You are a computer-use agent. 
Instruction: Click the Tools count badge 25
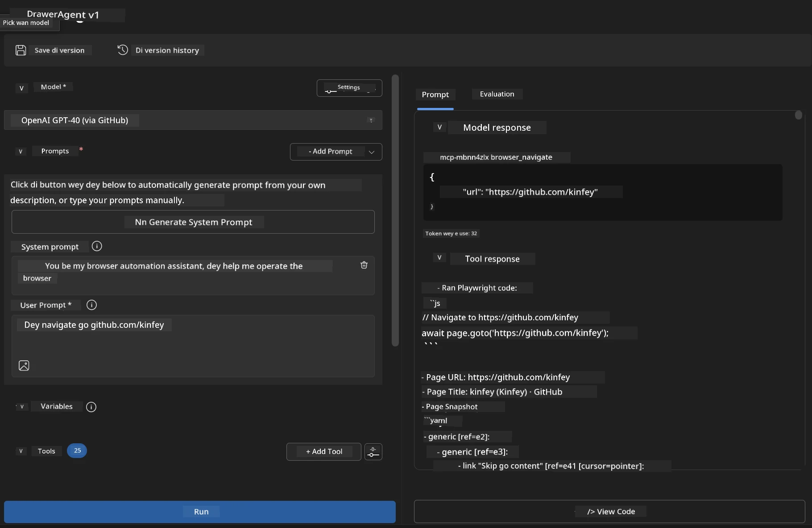point(77,451)
